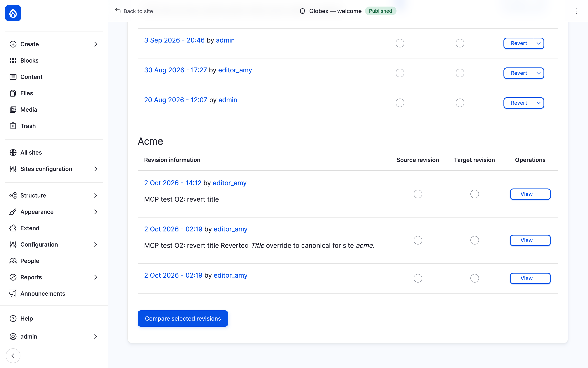Click the Back to site arrow icon

[x=118, y=11]
